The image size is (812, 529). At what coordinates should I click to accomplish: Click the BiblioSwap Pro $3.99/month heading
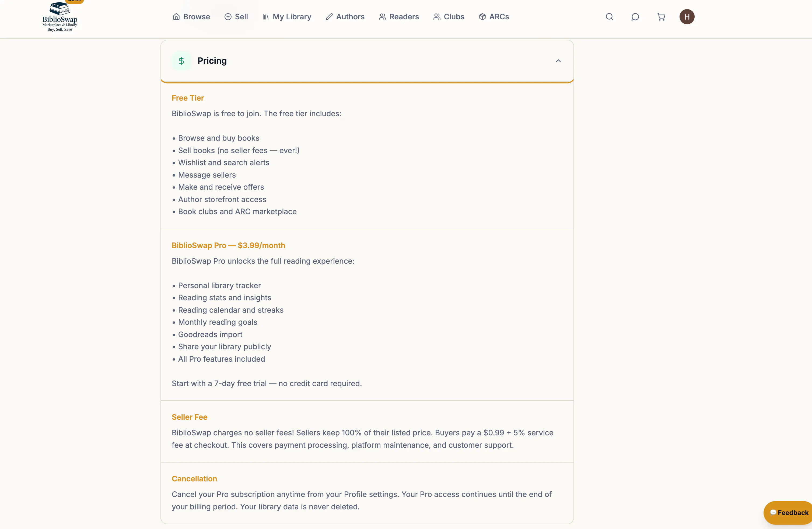(228, 245)
